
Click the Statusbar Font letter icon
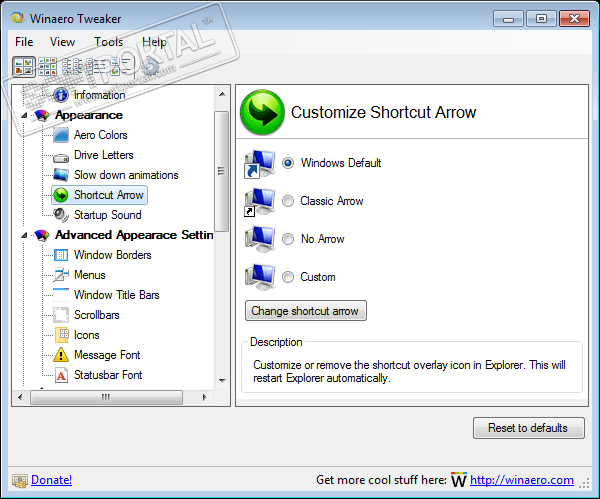click(x=61, y=375)
